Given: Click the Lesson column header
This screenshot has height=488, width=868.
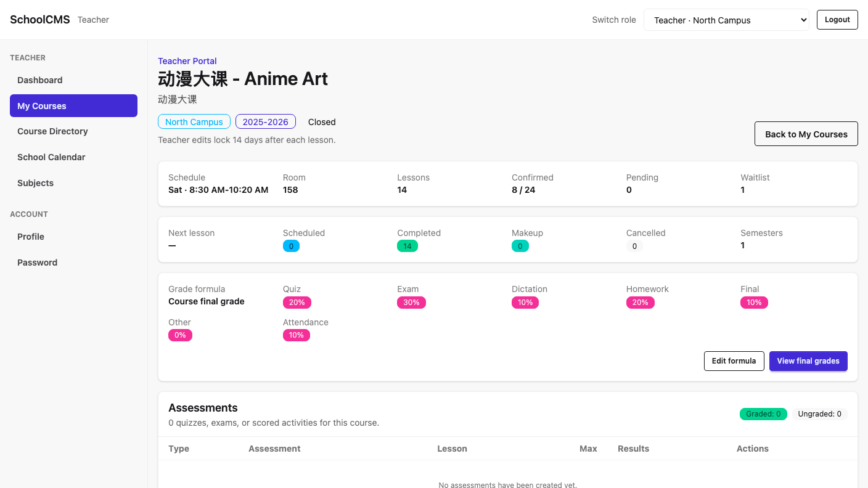Looking at the screenshot, I should (452, 449).
